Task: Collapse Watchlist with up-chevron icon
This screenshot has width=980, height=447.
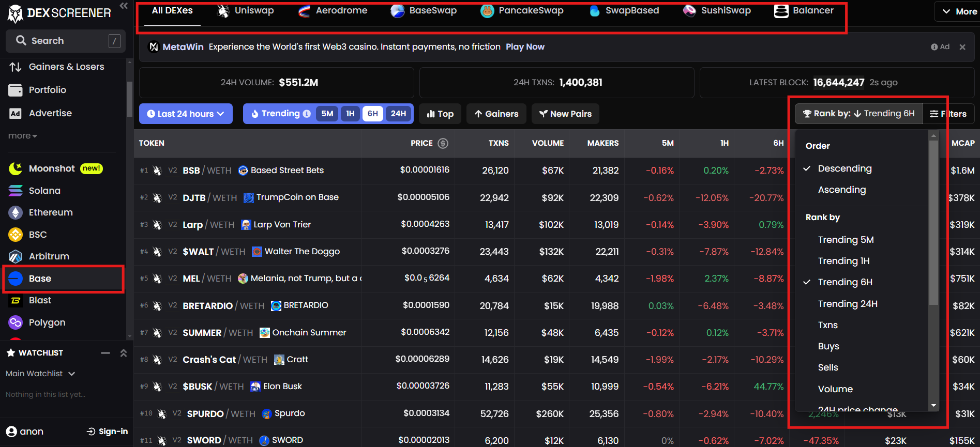Action: (124, 353)
